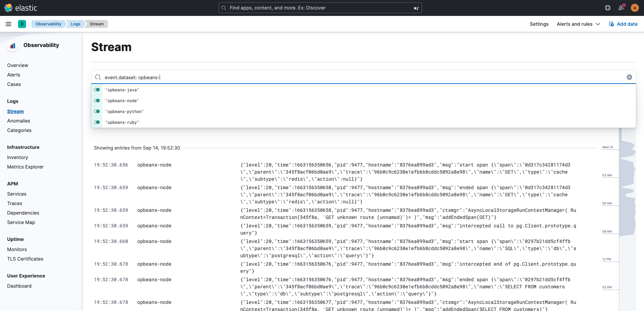This screenshot has height=311, width=644.
Task: Open the hamburger navigation menu
Action: [8, 24]
